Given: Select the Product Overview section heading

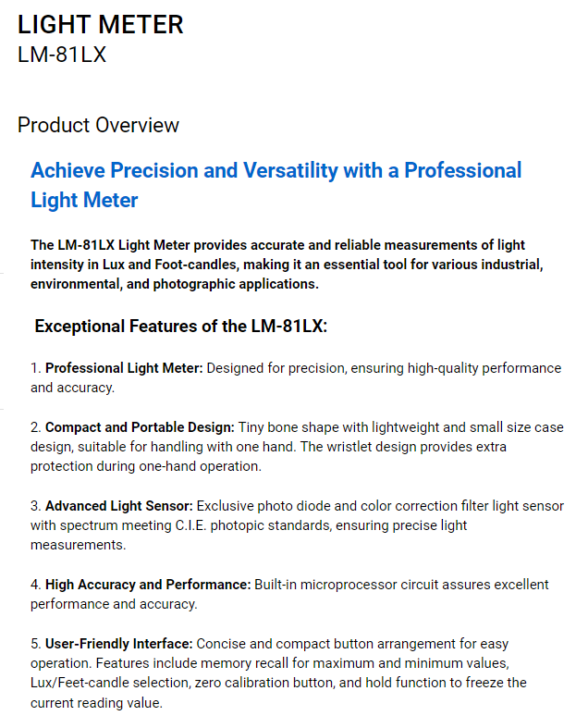Looking at the screenshot, I should [98, 125].
